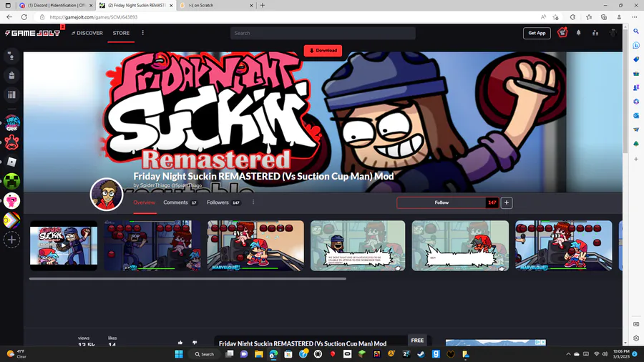Open the Store tab

(x=121, y=33)
